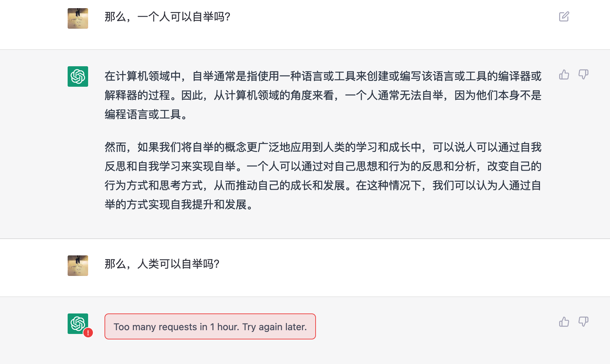
Task: Click the user avatar beside the second question
Action: [78, 266]
